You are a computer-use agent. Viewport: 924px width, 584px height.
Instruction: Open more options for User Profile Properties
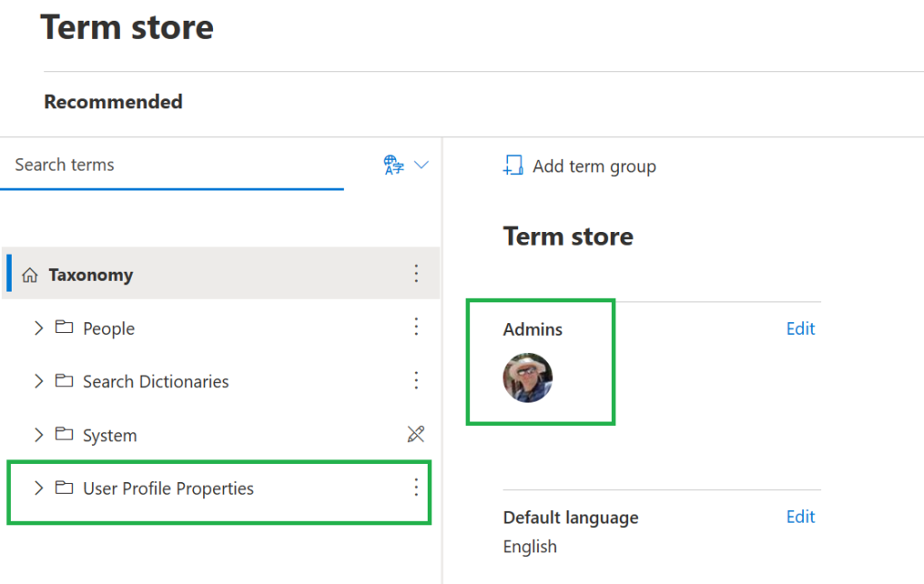pyautogui.click(x=416, y=487)
